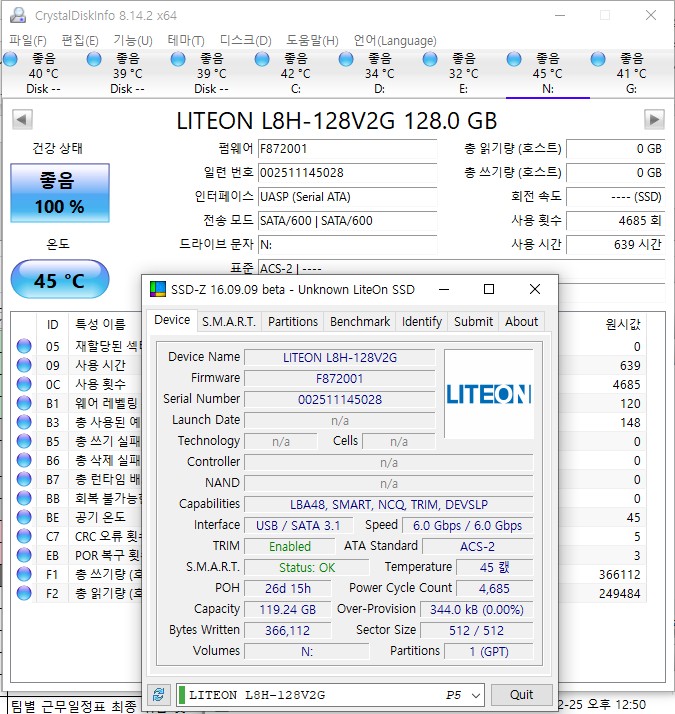Click the CrystalDiskInfo title bar app icon
Viewport: 675px width, 714px height.
18,15
